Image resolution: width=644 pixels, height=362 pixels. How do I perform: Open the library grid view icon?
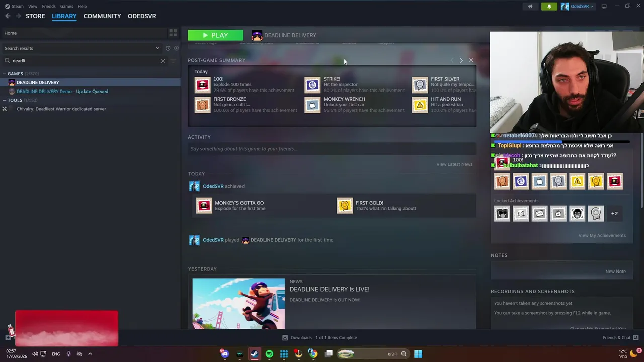coord(173,33)
